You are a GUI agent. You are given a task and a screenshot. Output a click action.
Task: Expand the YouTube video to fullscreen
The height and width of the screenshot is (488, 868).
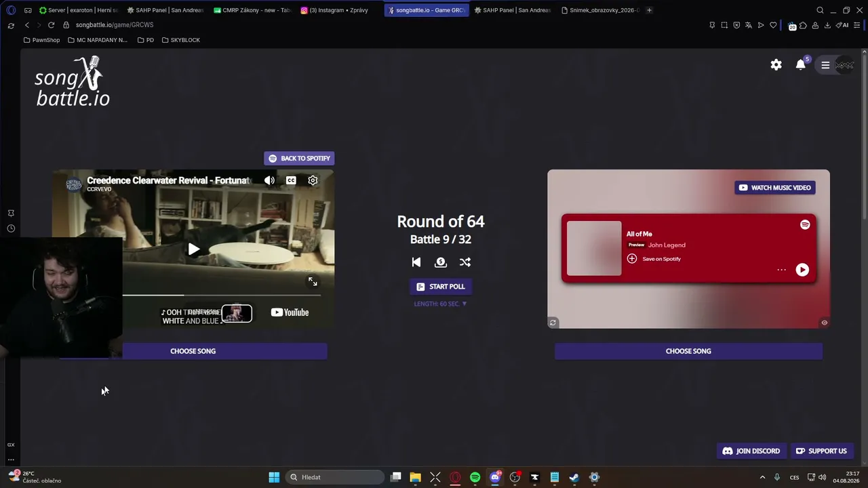point(313,281)
